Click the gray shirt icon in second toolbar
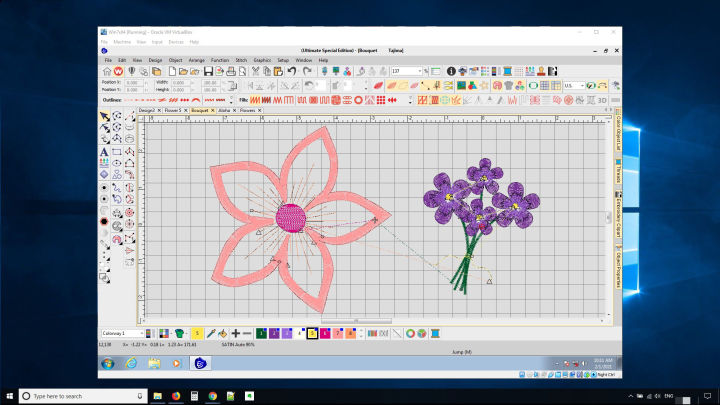The width and height of the screenshot is (720, 405). coord(508,85)
